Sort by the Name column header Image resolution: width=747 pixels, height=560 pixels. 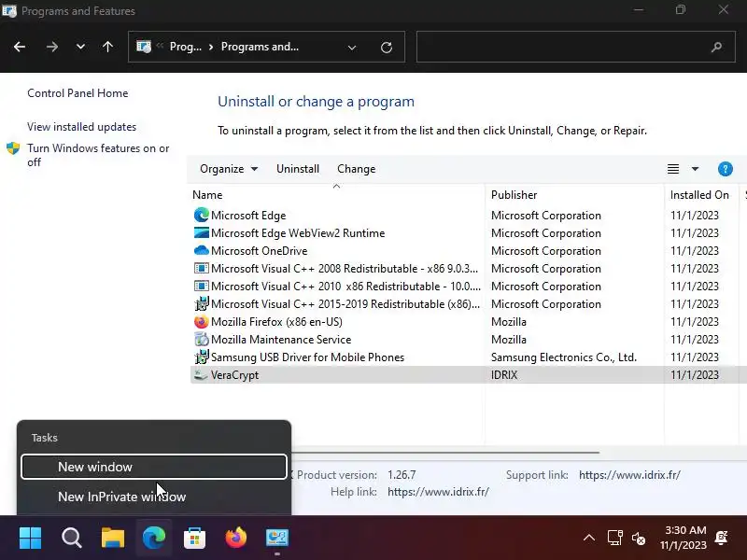pos(207,195)
